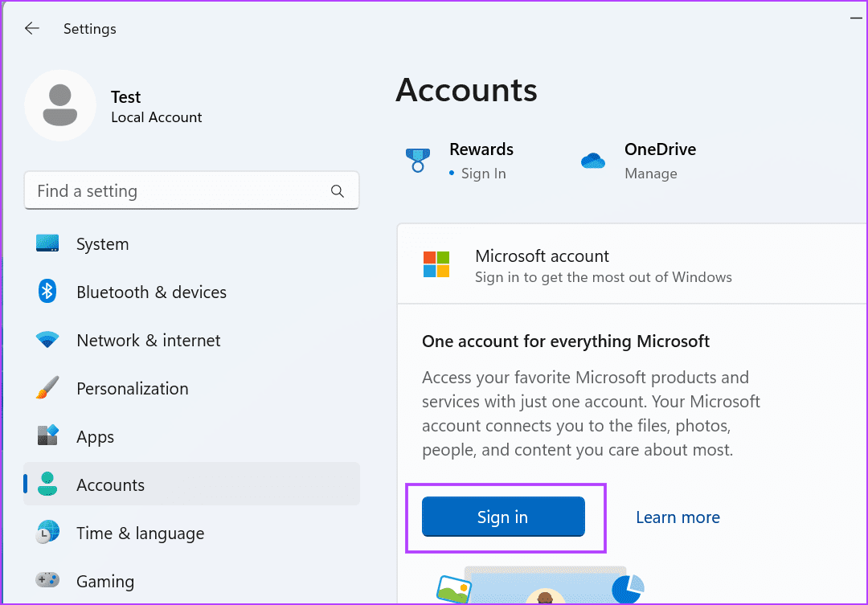Viewport: 868px width, 605px height.
Task: Focus the Find a setting search box
Action: [191, 190]
